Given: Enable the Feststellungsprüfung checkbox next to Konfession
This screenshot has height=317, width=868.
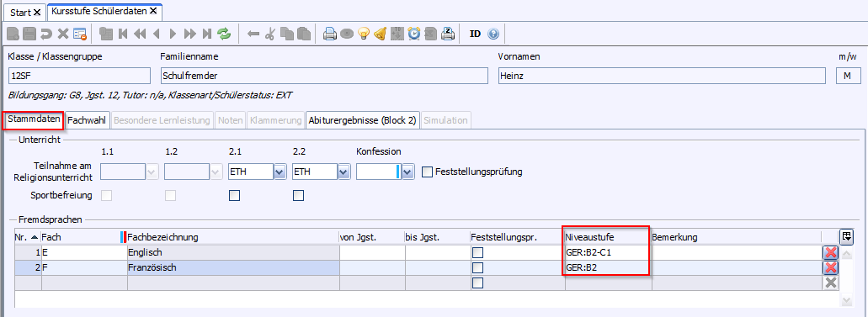Looking at the screenshot, I should click(427, 172).
